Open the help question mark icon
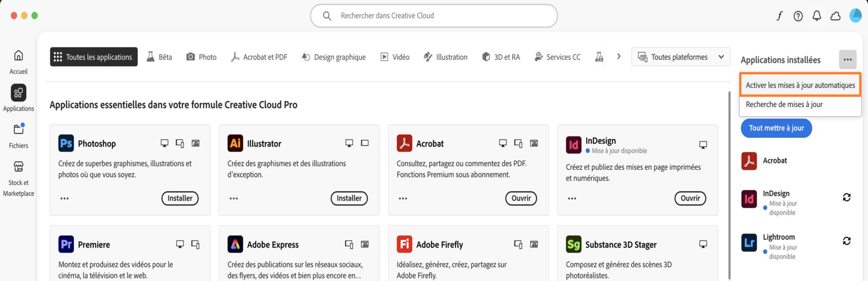 tap(798, 16)
